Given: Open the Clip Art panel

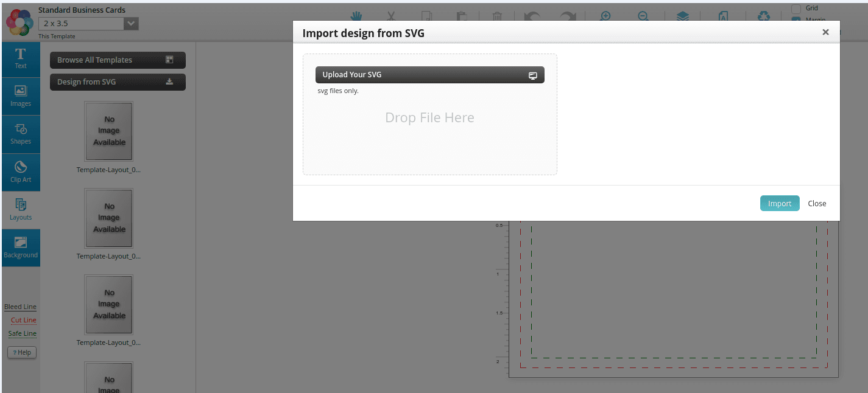Looking at the screenshot, I should (x=21, y=172).
